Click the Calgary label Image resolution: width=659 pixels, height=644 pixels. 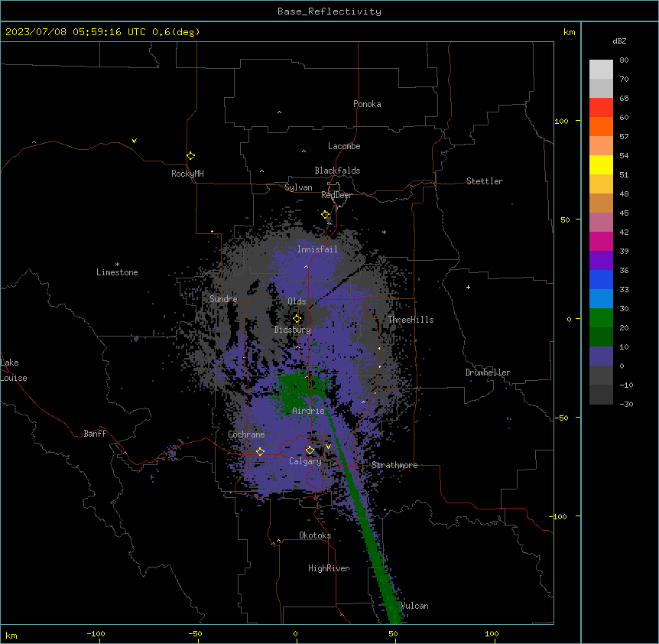tap(305, 461)
